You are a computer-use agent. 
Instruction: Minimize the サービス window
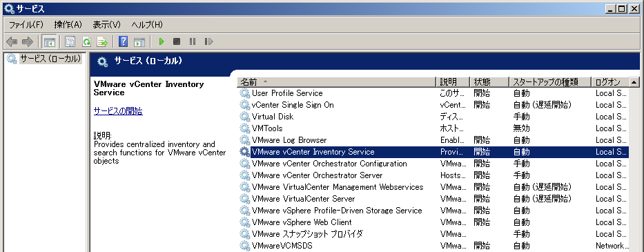coord(611,8)
